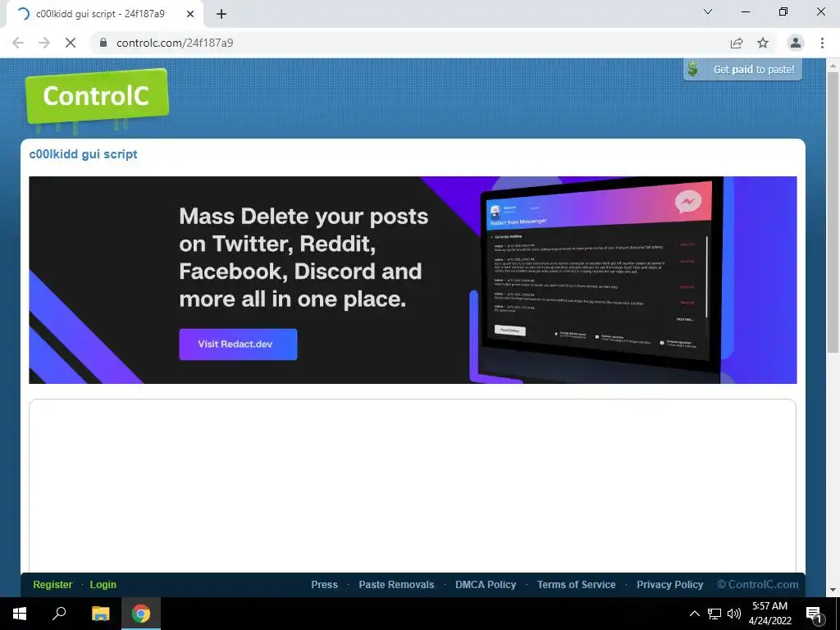Click the Mass Delete your posts ad text
Viewport: 840px width, 630px height.
304,258
